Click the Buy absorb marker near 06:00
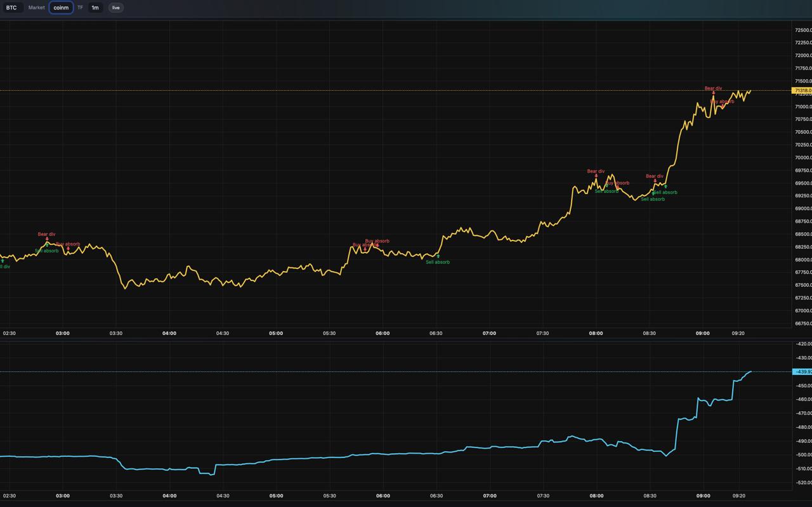 click(x=377, y=241)
